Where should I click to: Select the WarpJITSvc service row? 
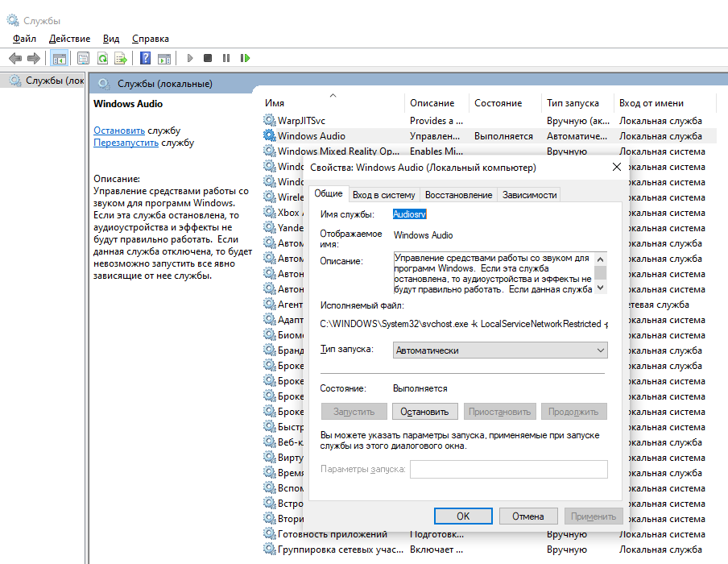coord(490,120)
